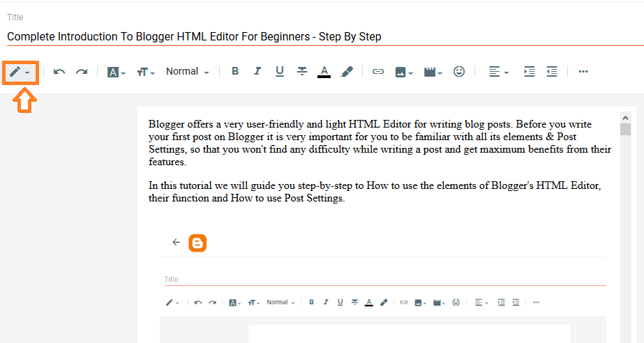The image size is (644, 343).
Task: Increase the paragraph indent
Action: [x=530, y=72]
